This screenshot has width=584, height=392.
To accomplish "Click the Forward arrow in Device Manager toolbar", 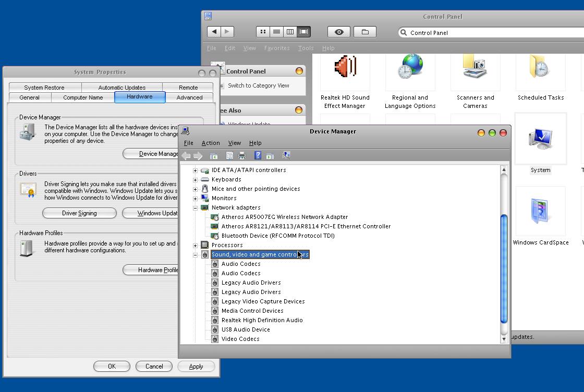I will [x=198, y=156].
